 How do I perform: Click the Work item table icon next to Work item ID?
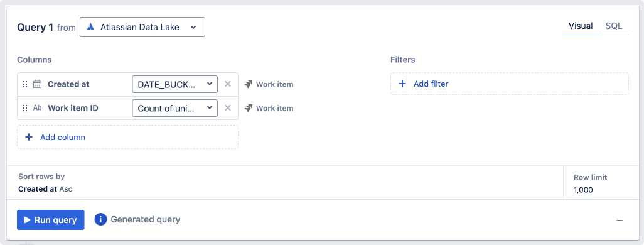(x=248, y=109)
